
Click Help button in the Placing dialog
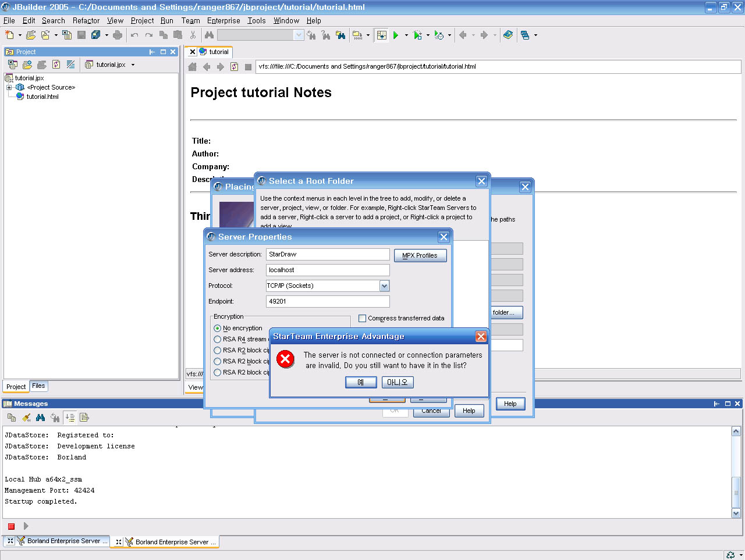click(510, 404)
